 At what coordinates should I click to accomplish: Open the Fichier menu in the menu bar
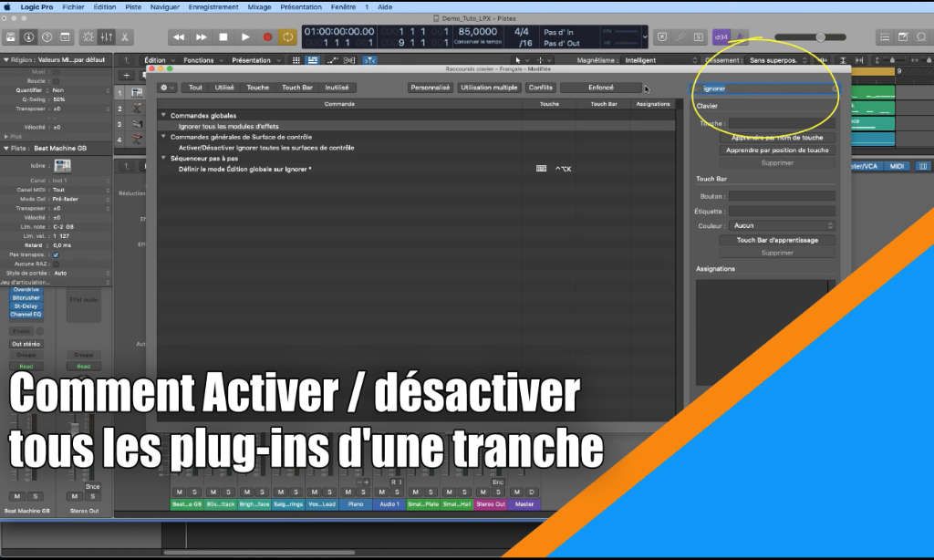(x=73, y=7)
